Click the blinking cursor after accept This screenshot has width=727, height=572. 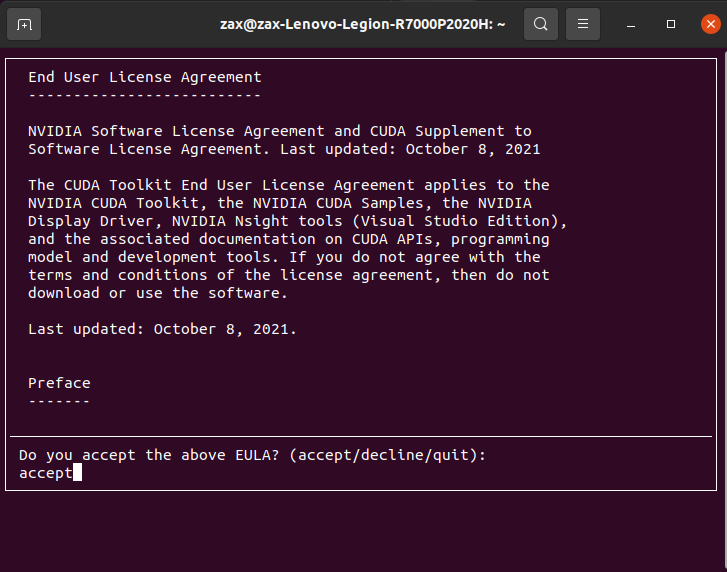pyautogui.click(x=77, y=473)
